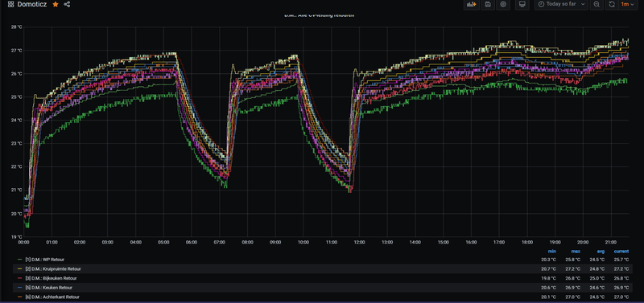Open dashboard settings gear
The image size is (644, 303).
[x=503, y=4]
